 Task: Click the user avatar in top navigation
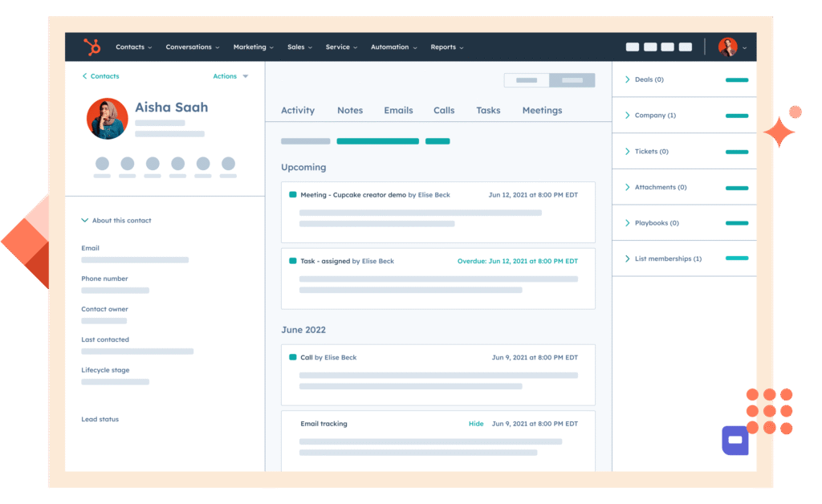tap(727, 47)
